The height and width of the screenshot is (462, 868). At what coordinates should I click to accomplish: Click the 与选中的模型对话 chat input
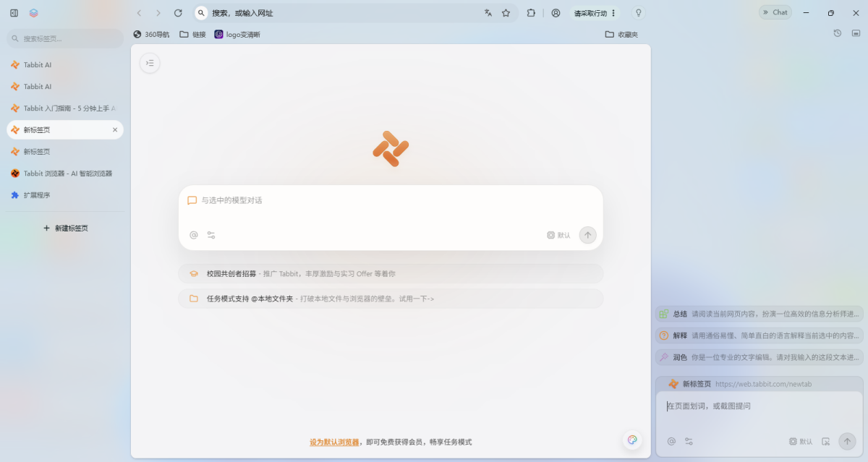[x=391, y=201]
